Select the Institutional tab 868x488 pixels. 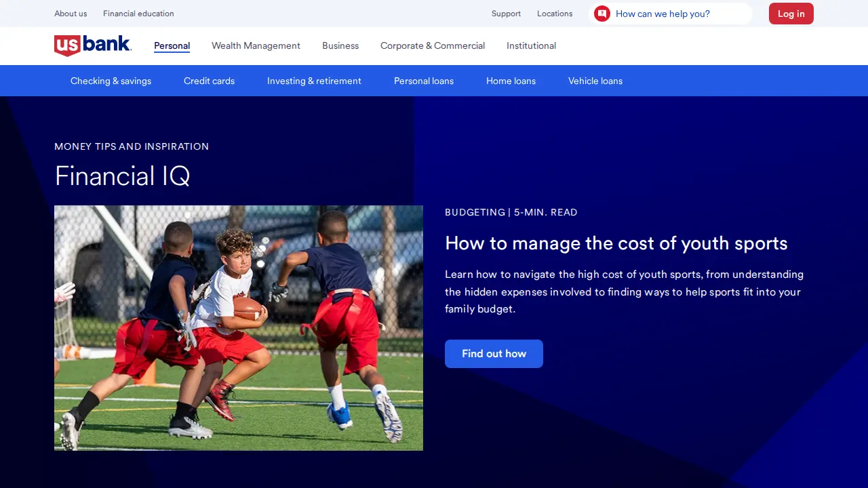click(x=531, y=46)
